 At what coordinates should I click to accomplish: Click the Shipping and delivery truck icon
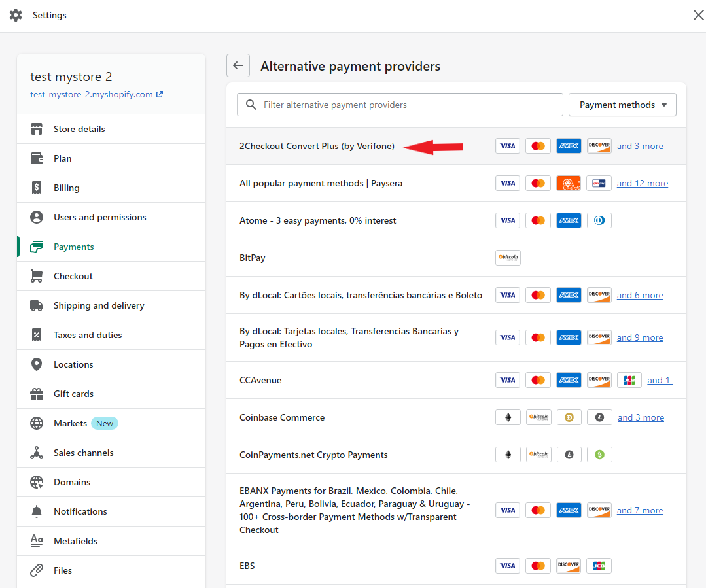(x=37, y=305)
